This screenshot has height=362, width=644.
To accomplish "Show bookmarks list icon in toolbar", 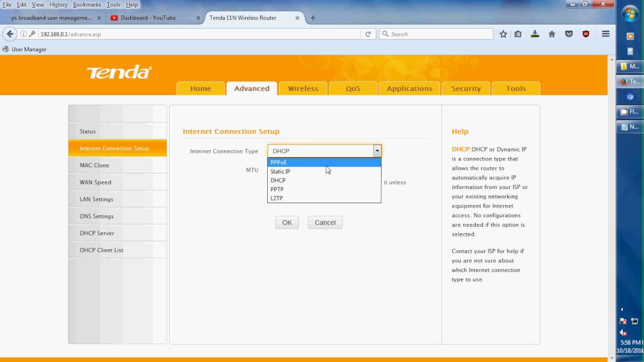I will pos(518,34).
